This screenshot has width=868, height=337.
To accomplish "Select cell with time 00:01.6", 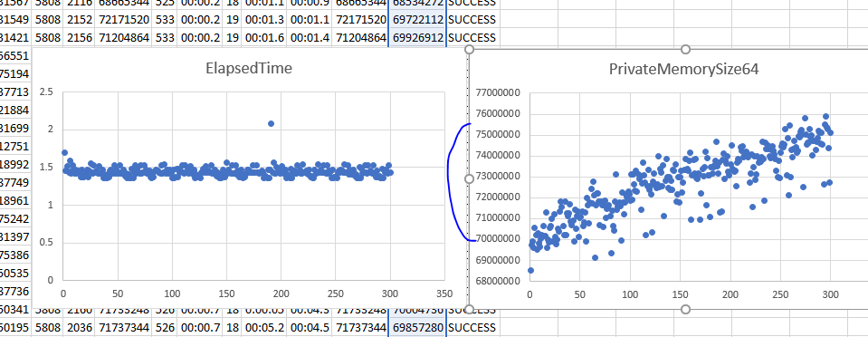I will tap(264, 38).
